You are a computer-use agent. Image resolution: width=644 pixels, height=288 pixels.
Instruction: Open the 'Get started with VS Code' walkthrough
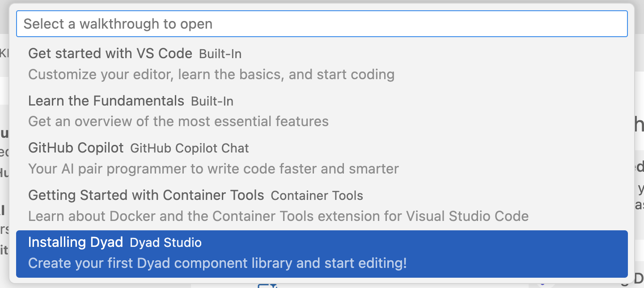click(110, 54)
